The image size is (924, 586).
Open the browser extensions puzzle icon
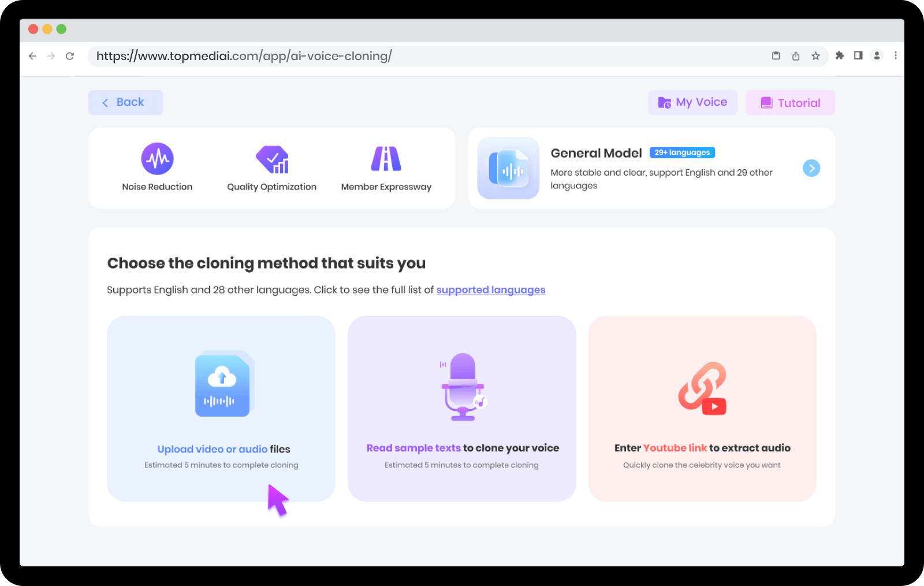point(840,55)
